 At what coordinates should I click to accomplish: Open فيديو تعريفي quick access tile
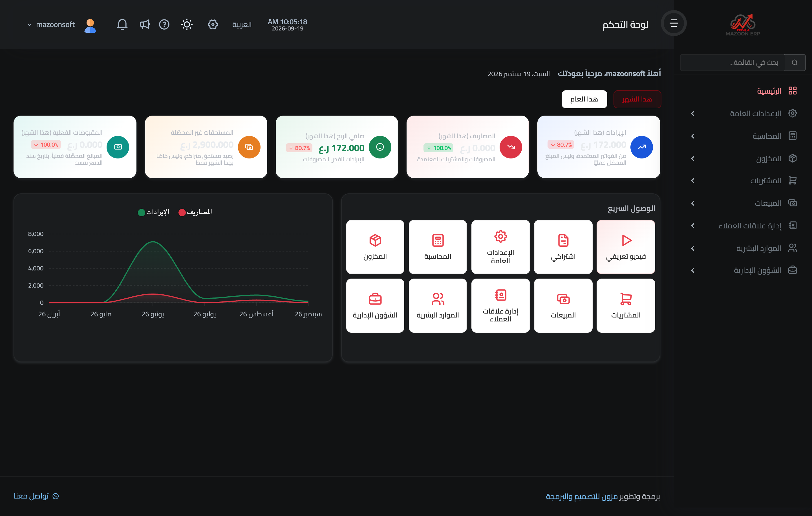(626, 247)
